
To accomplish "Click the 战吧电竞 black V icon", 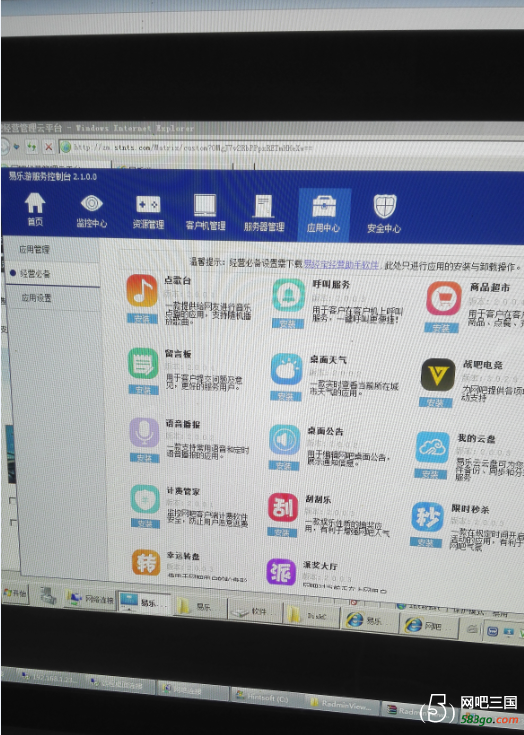I will [438, 375].
